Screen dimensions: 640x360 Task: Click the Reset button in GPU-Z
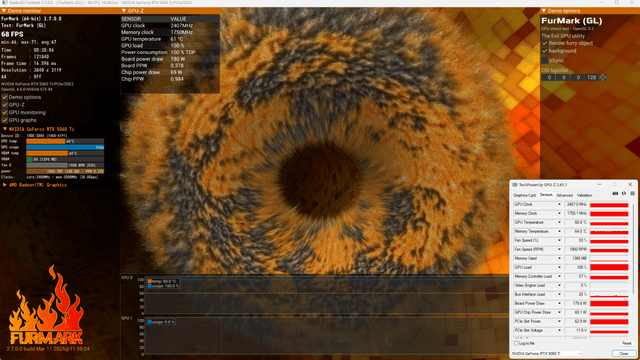626,343
